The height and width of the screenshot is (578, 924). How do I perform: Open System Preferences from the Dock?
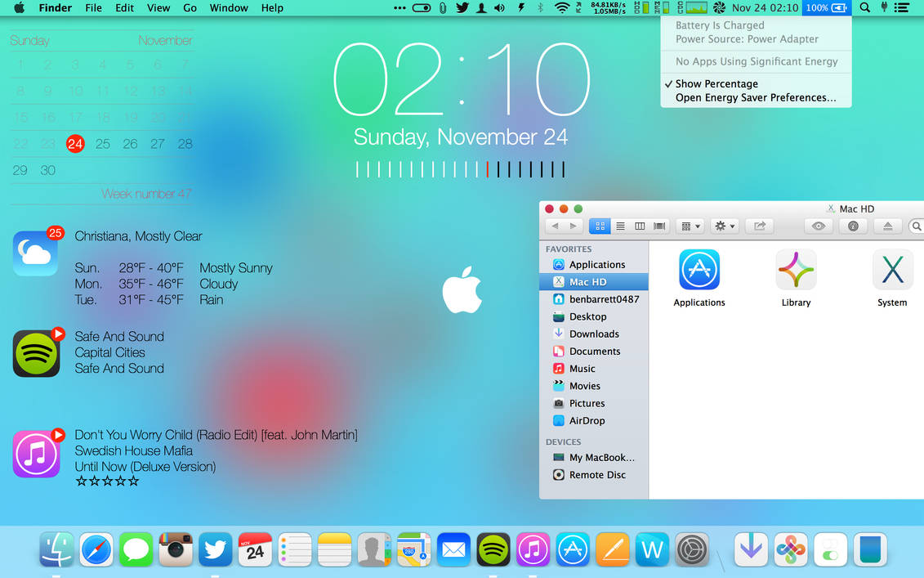(691, 549)
